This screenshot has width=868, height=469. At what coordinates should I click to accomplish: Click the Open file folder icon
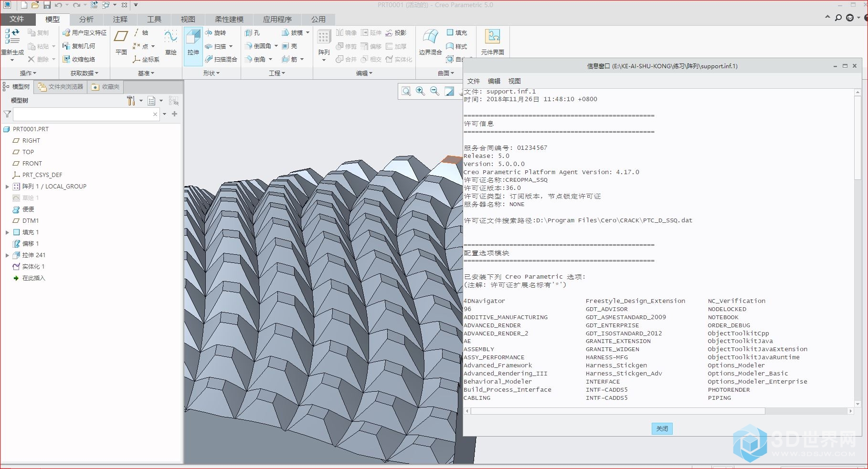(35, 5)
